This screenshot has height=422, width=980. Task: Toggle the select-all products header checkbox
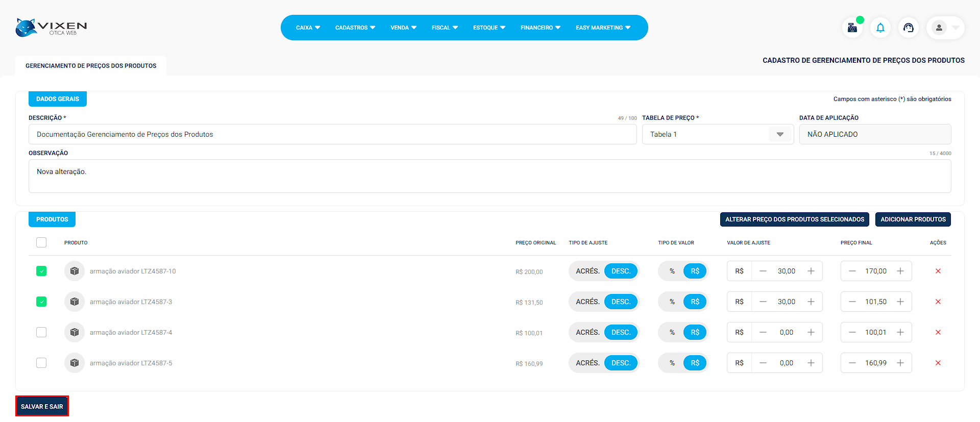[x=41, y=242]
